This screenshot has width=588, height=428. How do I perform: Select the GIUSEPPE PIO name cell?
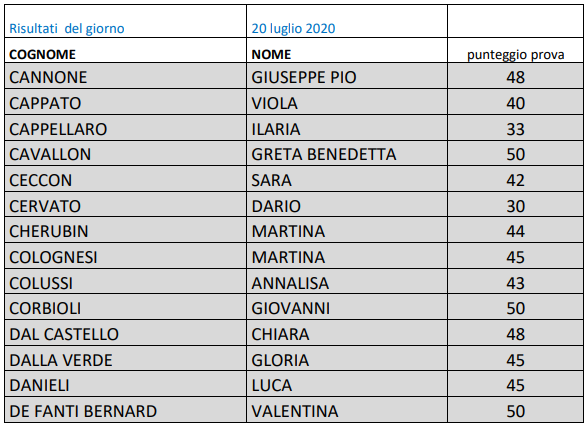click(x=347, y=76)
